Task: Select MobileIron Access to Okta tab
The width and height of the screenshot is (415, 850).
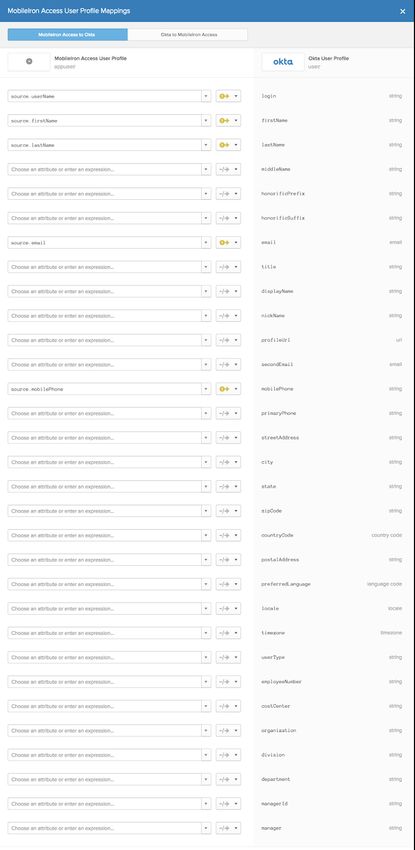Action: pos(68,35)
